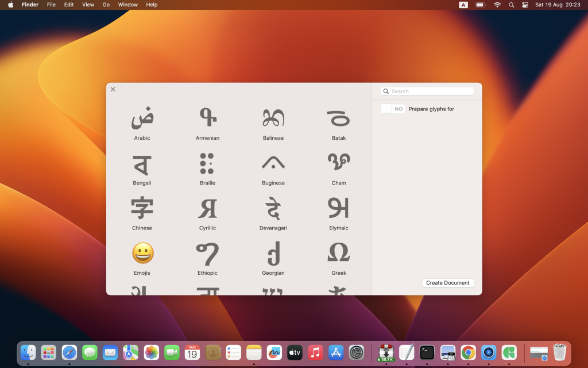The height and width of the screenshot is (368, 588).
Task: Launch Google Chrome from the Dock
Action: [468, 352]
